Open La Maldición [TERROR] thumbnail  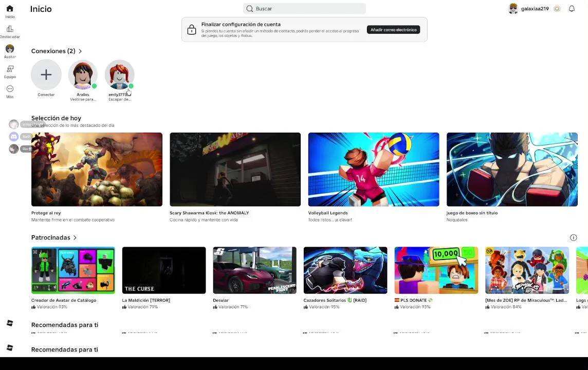point(164,270)
